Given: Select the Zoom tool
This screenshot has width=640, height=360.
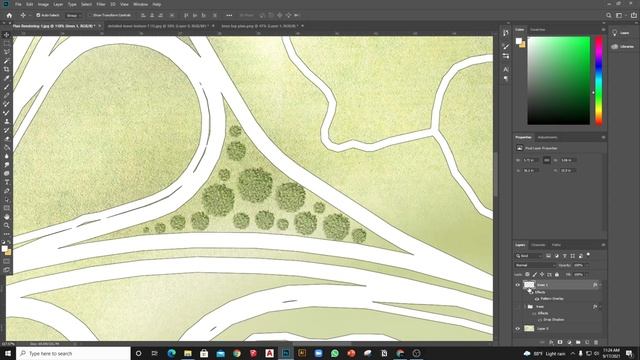Looking at the screenshot, I should pos(7,225).
